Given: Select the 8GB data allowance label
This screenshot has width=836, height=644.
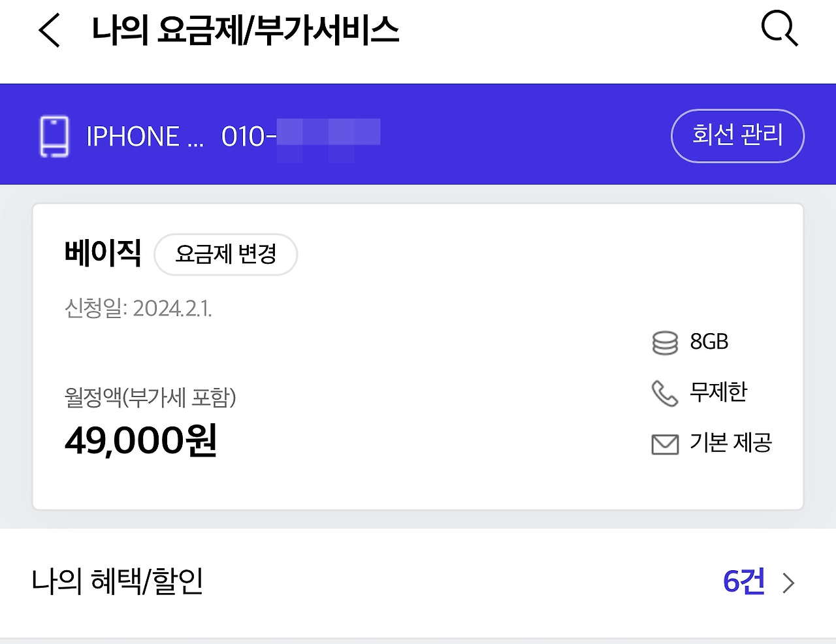Looking at the screenshot, I should (709, 342).
